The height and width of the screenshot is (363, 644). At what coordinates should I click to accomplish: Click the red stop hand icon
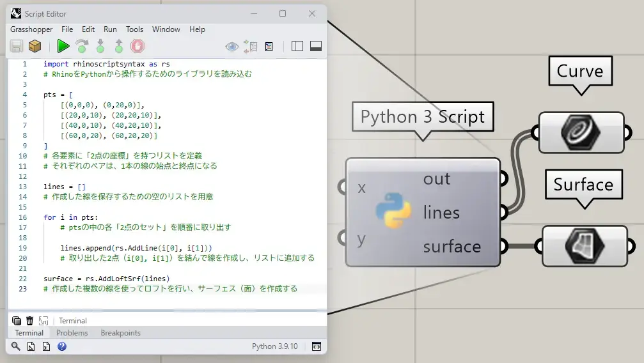tap(137, 46)
